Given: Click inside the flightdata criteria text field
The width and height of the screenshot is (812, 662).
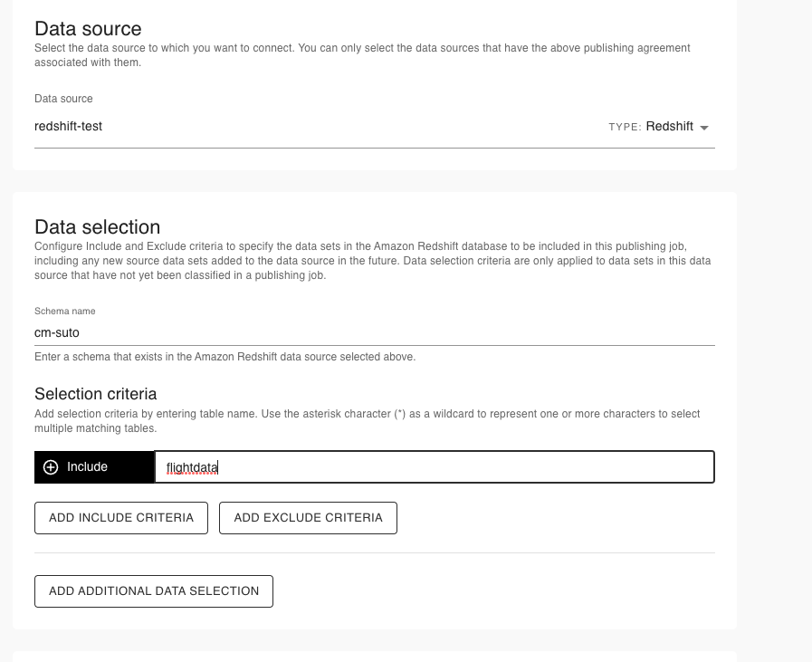Looking at the screenshot, I should coord(362,466).
